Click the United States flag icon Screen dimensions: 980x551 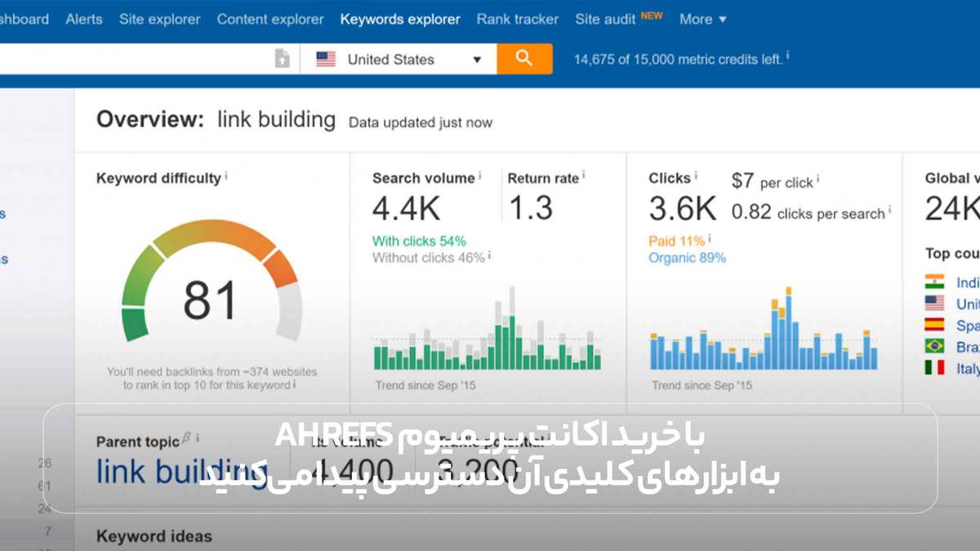(326, 59)
